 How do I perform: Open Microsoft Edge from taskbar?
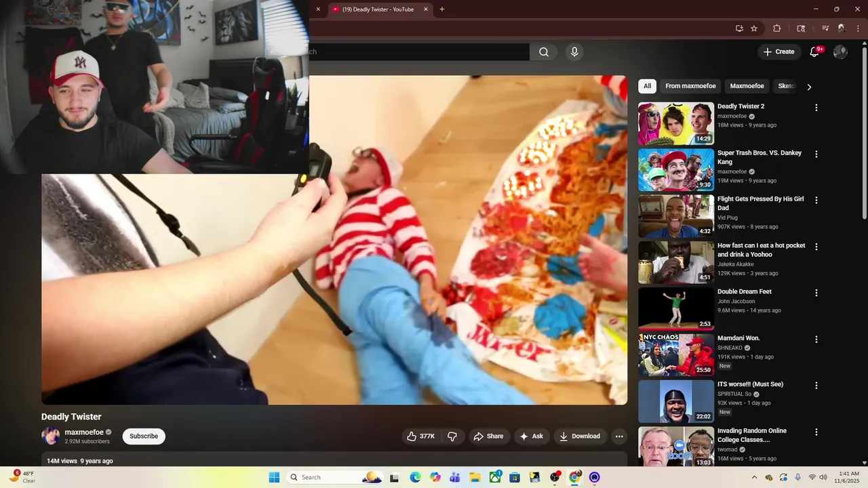415,477
